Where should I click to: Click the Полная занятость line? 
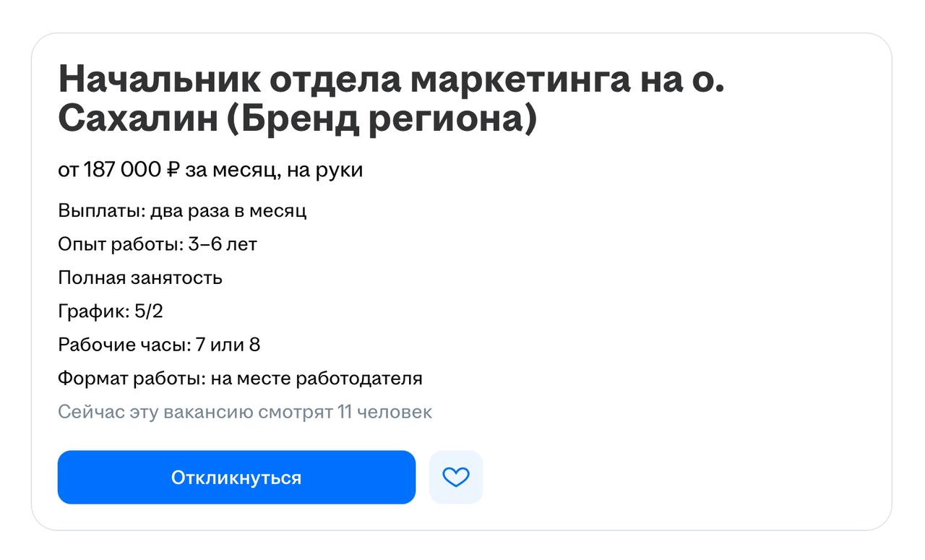[x=140, y=278]
